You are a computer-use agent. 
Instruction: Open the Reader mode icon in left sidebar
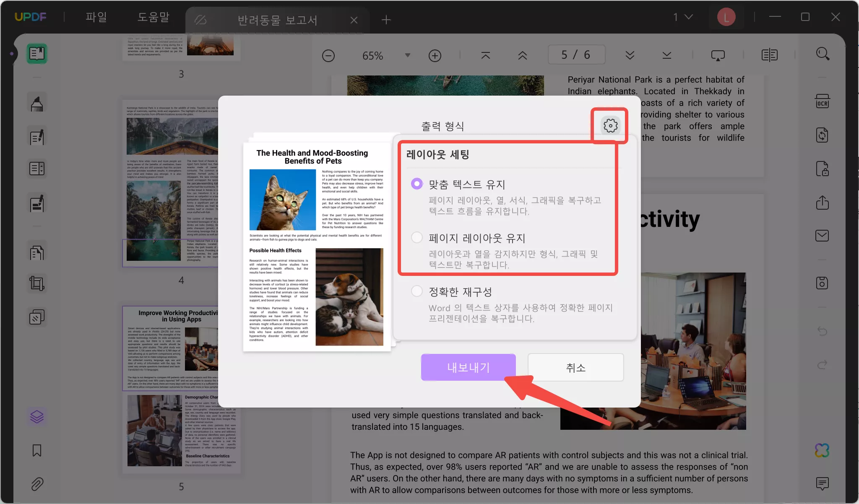pos(37,54)
